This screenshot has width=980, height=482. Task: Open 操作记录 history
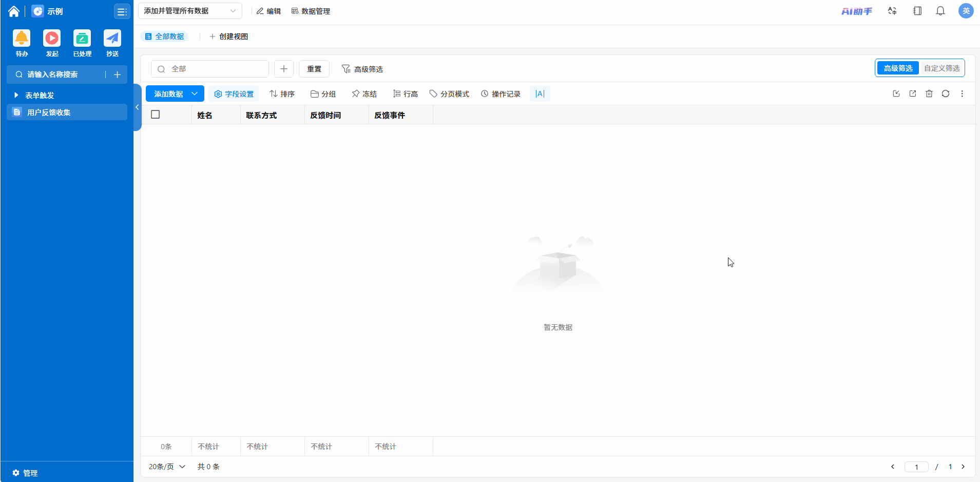(501, 94)
